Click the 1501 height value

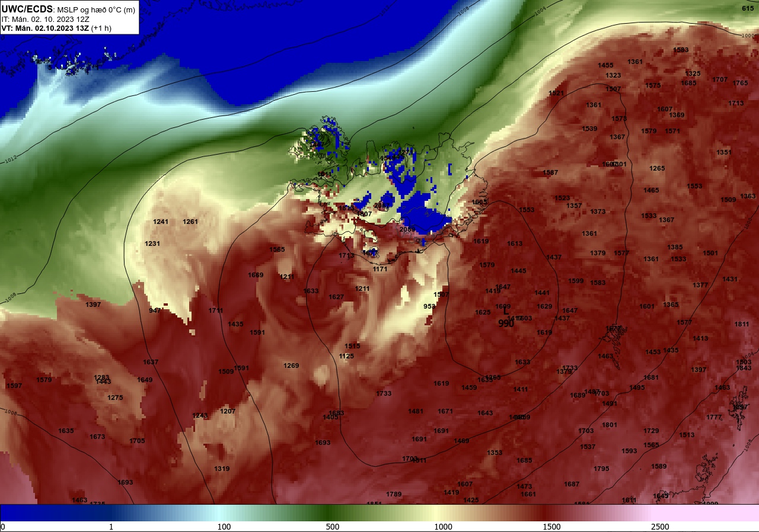click(x=710, y=253)
